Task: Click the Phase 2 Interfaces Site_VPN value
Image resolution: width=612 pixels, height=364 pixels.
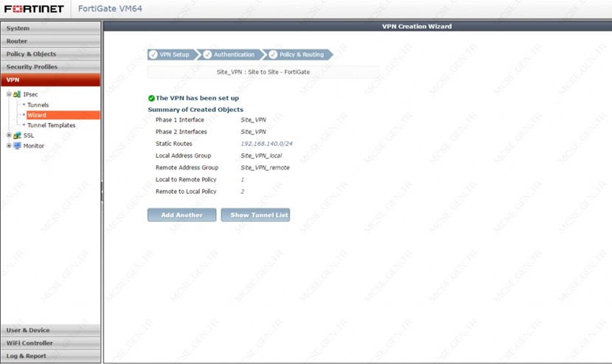Action: pyautogui.click(x=254, y=132)
